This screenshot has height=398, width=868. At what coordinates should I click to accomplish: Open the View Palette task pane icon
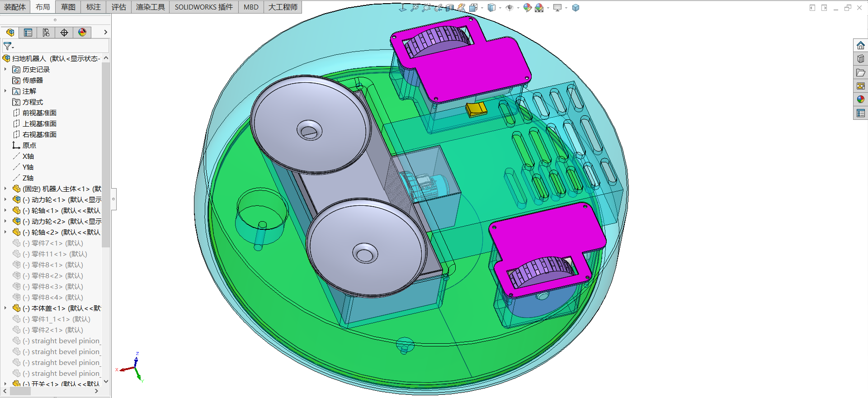click(x=861, y=86)
